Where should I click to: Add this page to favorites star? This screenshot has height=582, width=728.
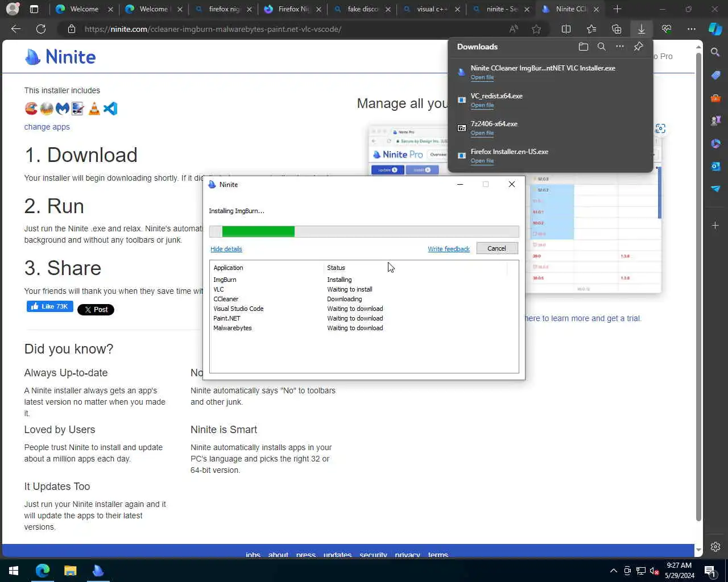coord(536,29)
